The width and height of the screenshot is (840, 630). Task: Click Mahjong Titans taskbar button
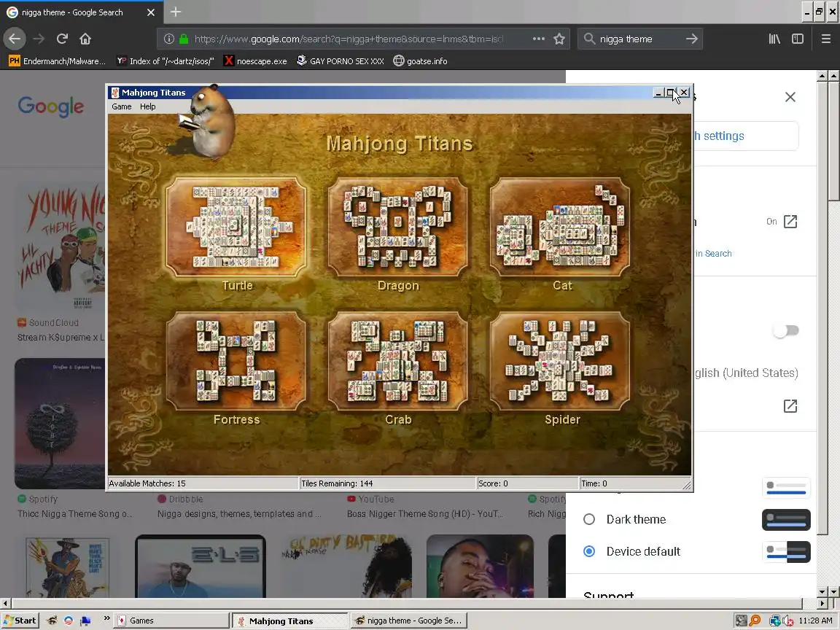[x=289, y=621]
